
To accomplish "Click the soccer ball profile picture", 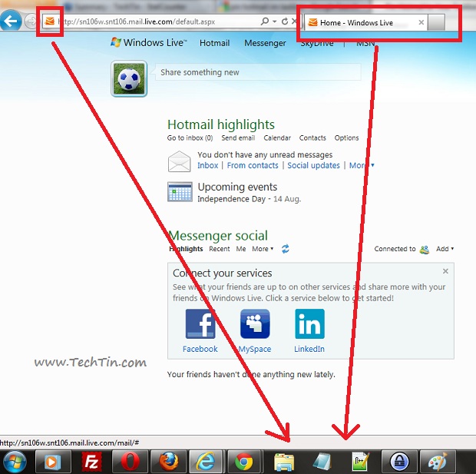I will point(129,78).
